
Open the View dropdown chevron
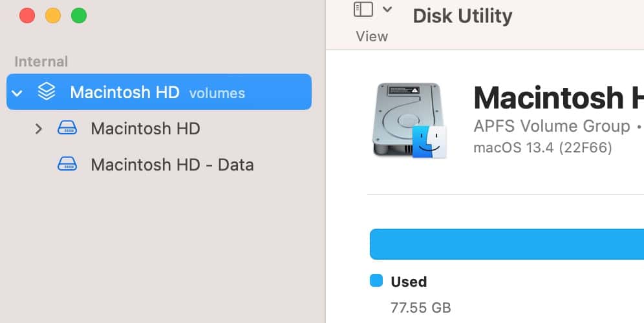pyautogui.click(x=387, y=10)
